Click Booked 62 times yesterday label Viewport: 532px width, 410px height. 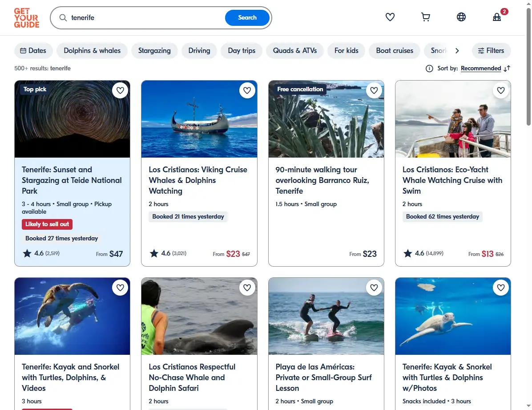click(x=443, y=217)
